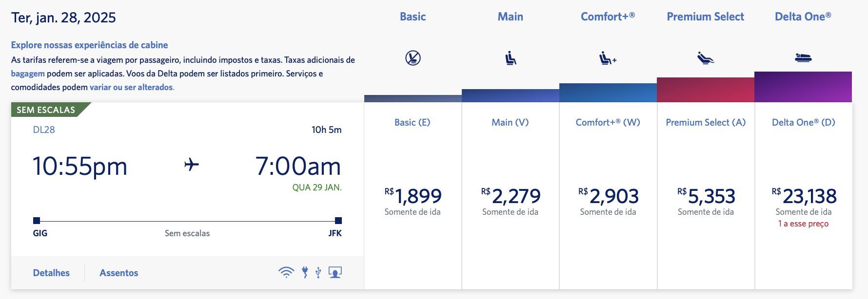
Task: Open the Assentos seat map tab
Action: point(119,273)
